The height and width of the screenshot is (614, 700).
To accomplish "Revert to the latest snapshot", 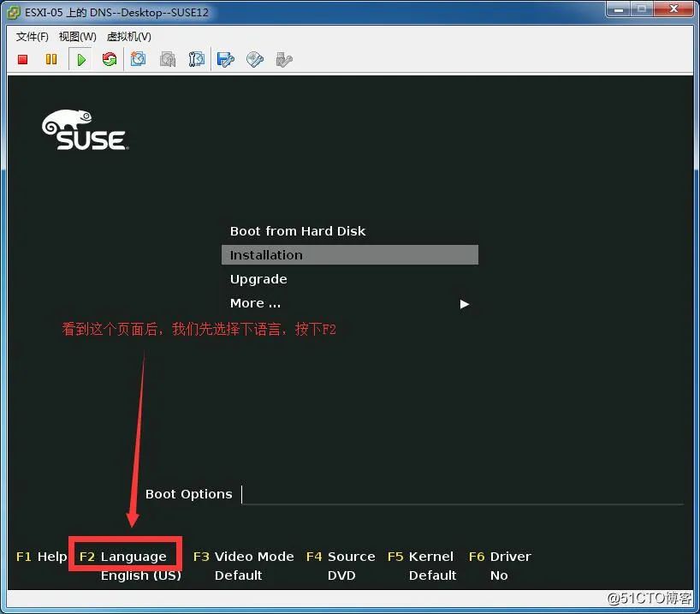I will point(168,59).
